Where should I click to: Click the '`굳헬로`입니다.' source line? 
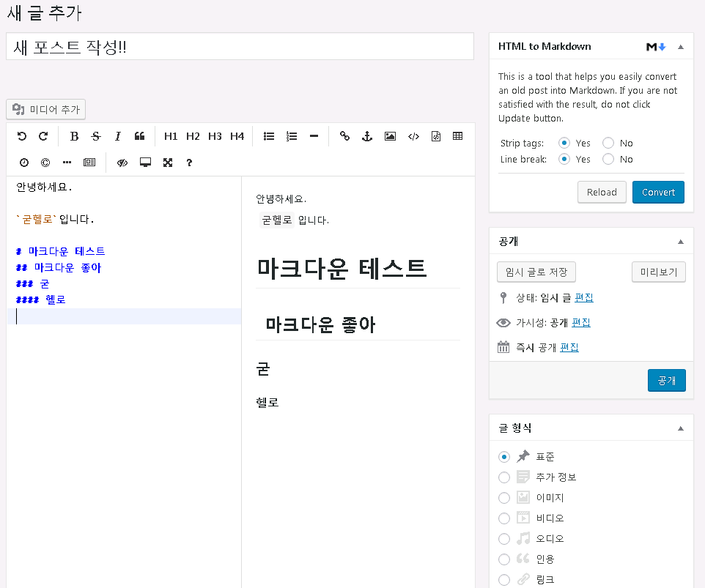click(x=55, y=219)
